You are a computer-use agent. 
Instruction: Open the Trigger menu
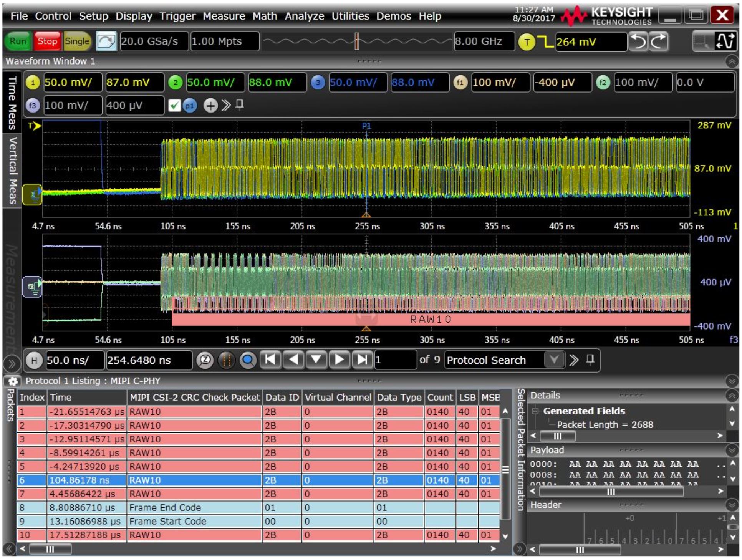177,16
